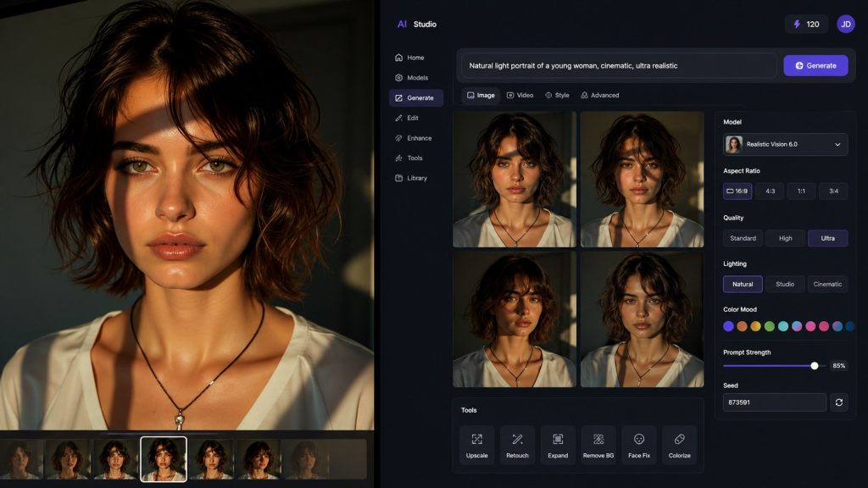The height and width of the screenshot is (488, 868).
Task: Click the lightning credits counter 120
Action: coord(806,25)
